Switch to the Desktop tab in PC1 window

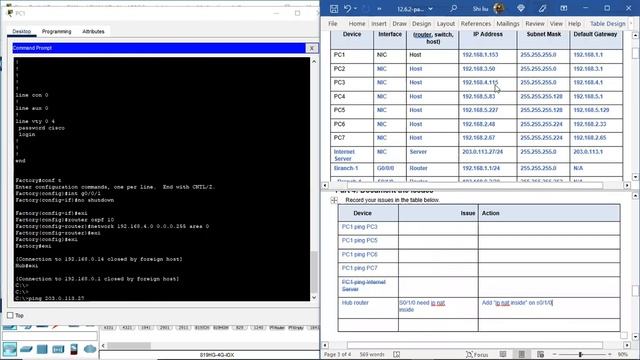coord(22,31)
